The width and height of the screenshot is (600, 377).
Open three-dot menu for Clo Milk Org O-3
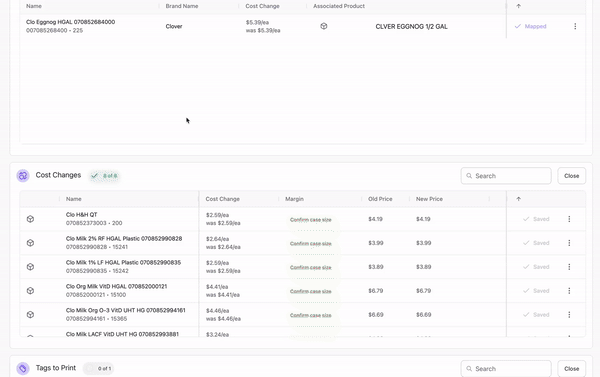point(569,315)
